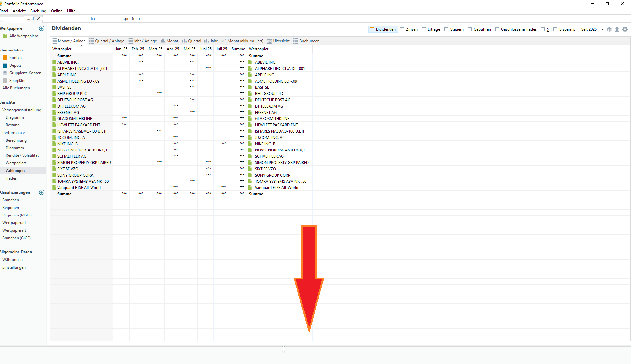Click the line chart icon of Monat (akkumuliert)
631x364 pixels.
click(224, 41)
